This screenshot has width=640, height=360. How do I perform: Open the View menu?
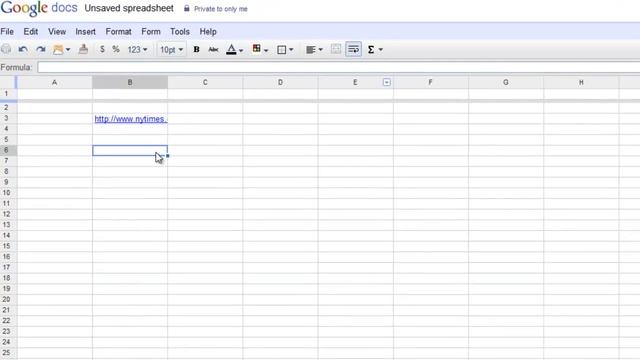(x=57, y=31)
